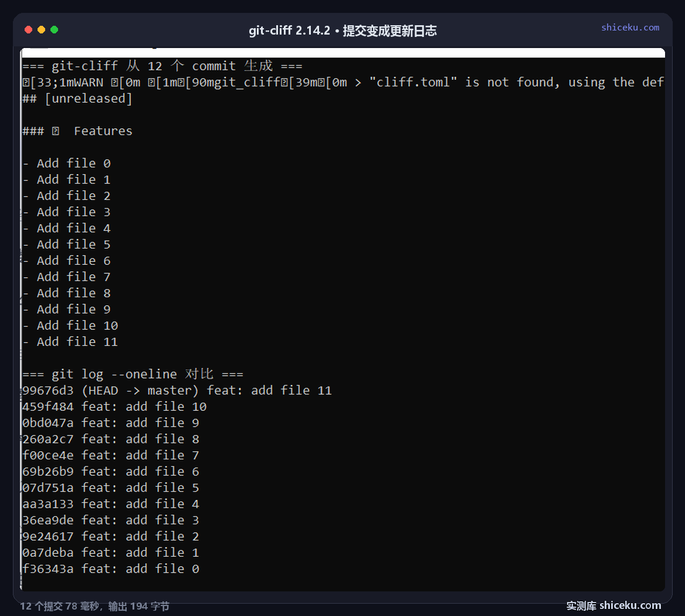Image resolution: width=685 pixels, height=616 pixels.
Task: Select changelog entry 'Add file 9'
Action: (x=66, y=309)
